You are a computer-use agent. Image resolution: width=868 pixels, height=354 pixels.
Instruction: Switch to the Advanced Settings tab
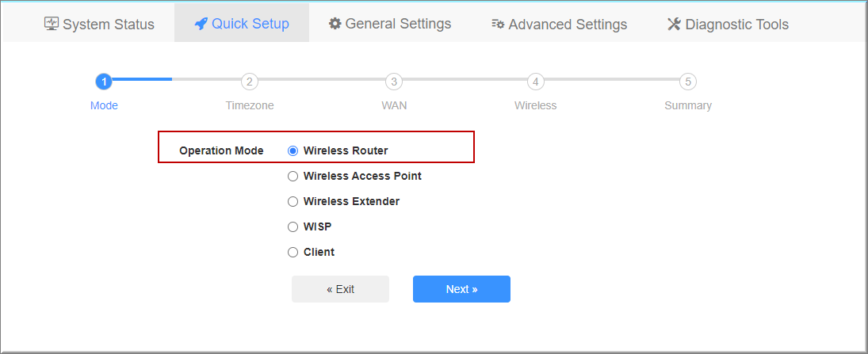pyautogui.click(x=559, y=25)
